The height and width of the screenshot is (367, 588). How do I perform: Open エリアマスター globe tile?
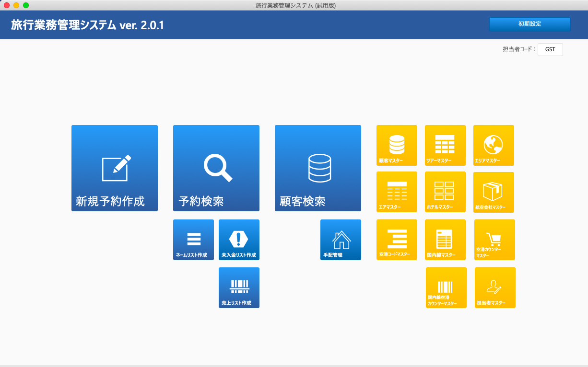[x=494, y=145]
